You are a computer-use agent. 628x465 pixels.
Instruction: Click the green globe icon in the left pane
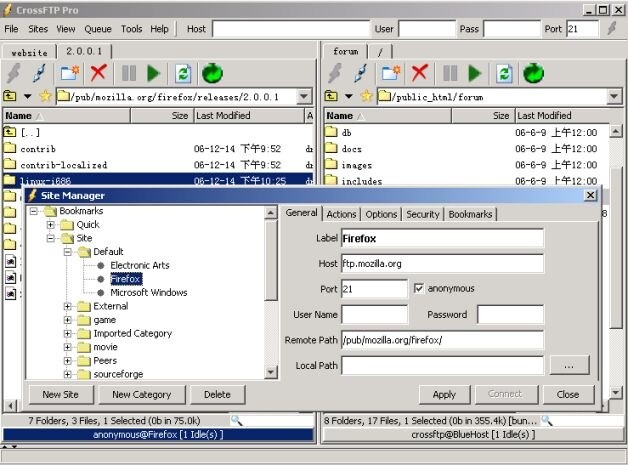coord(212,73)
